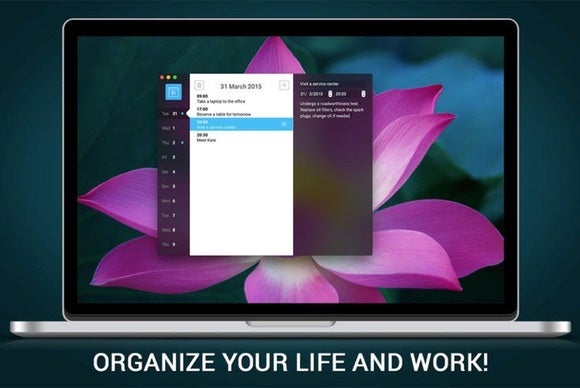This screenshot has width=580, height=388.
Task: Click the 31 March 2015 date header
Action: click(241, 86)
